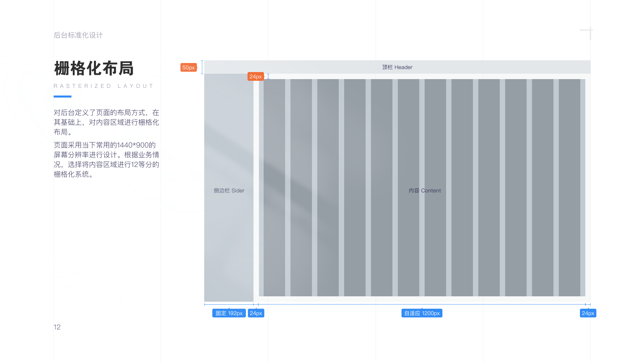Click the paragraph starting with 对后台定义了页面的布局方式
The height and width of the screenshot is (362, 644).
point(107,122)
